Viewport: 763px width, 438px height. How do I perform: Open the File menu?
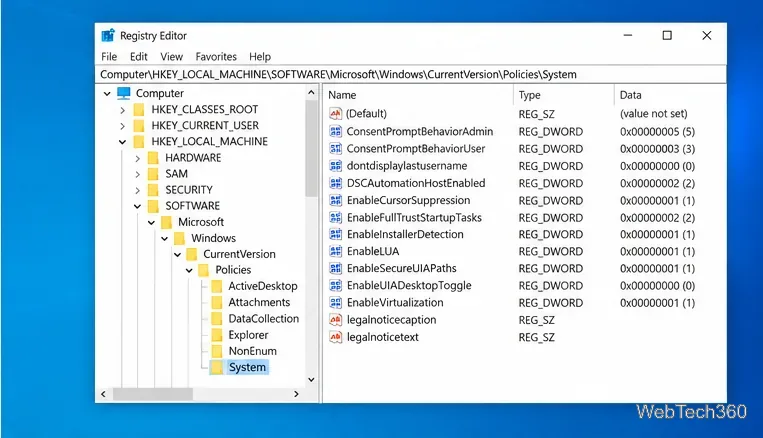pyautogui.click(x=109, y=56)
